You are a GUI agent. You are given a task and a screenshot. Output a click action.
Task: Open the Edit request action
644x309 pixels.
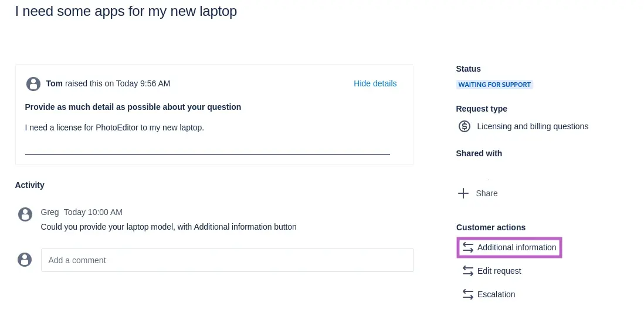coord(499,271)
